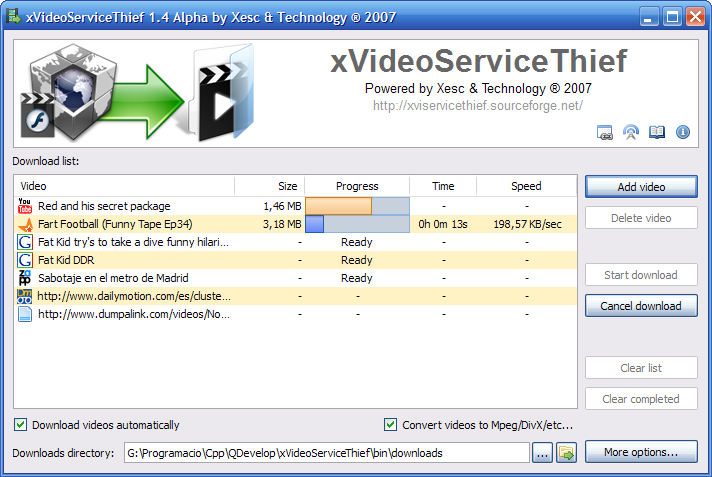This screenshot has width=712, height=477.
Task: Select the row Red and his secret package
Action: 295,206
